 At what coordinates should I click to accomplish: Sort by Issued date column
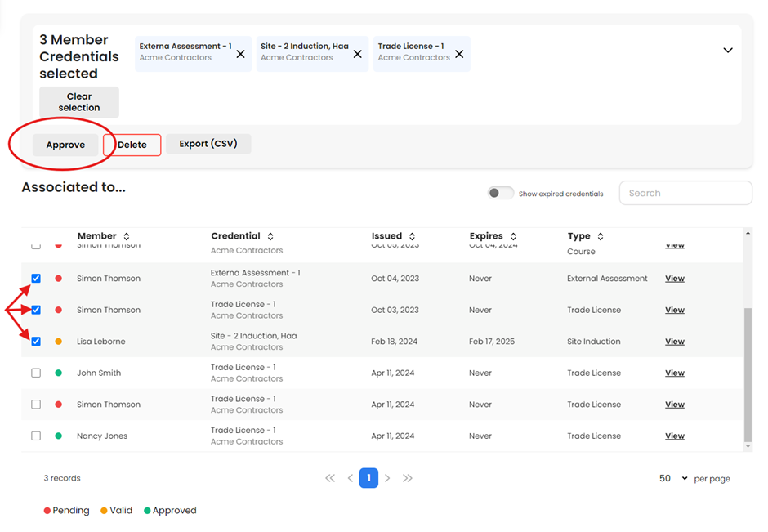(x=412, y=236)
